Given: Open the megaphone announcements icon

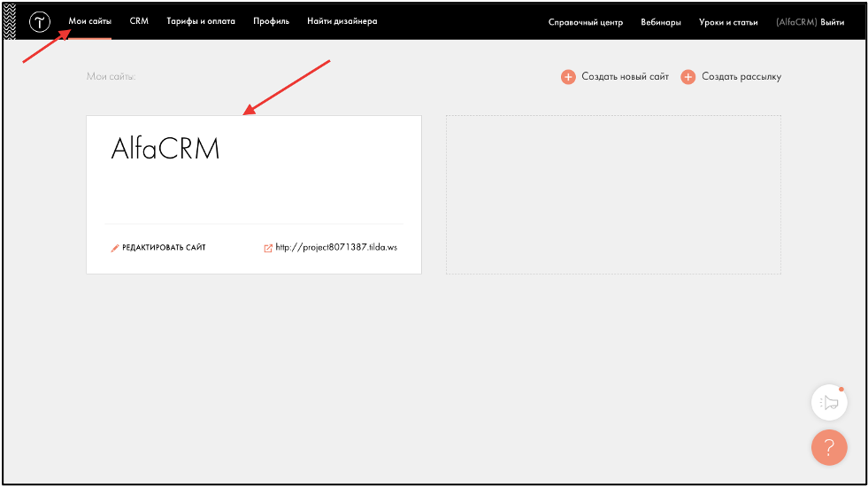Looking at the screenshot, I should (829, 402).
